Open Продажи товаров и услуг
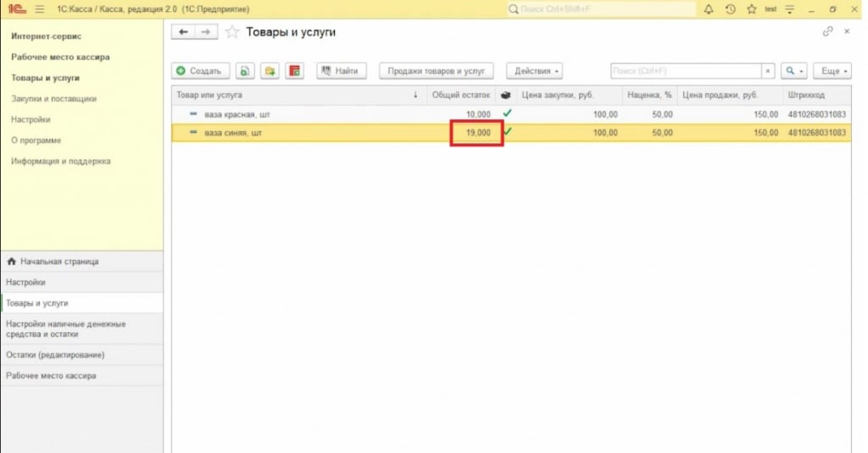868x453 pixels. pyautogui.click(x=437, y=71)
